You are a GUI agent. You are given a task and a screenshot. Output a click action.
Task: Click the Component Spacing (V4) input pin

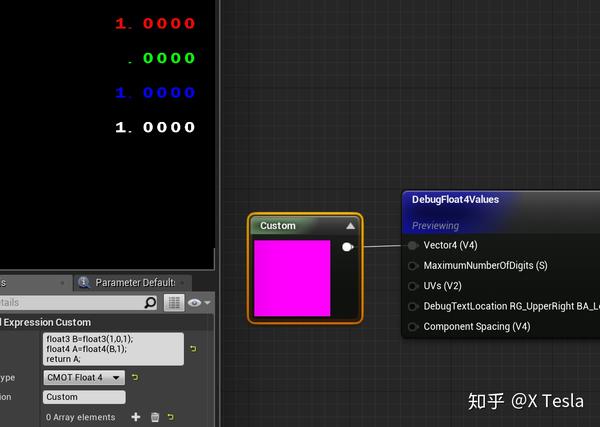412,327
